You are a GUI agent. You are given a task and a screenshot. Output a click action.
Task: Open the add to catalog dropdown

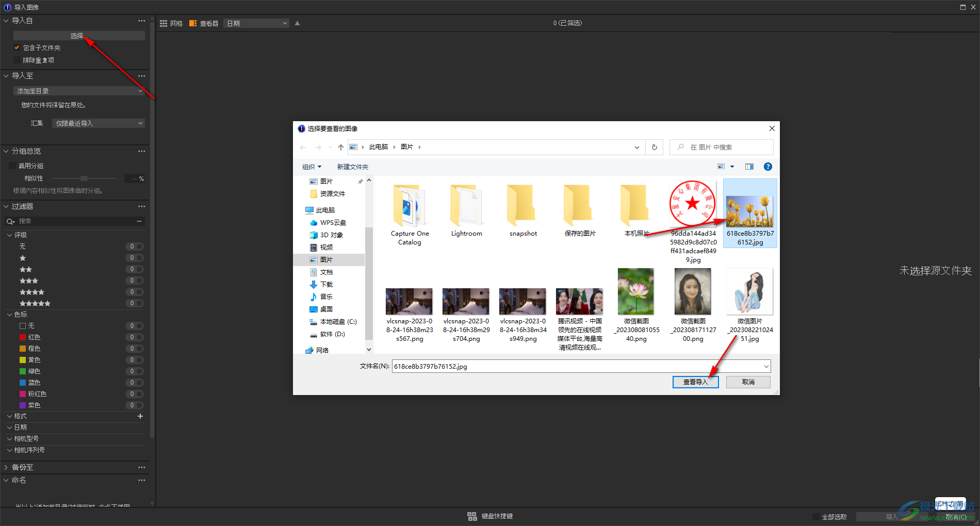[x=79, y=91]
